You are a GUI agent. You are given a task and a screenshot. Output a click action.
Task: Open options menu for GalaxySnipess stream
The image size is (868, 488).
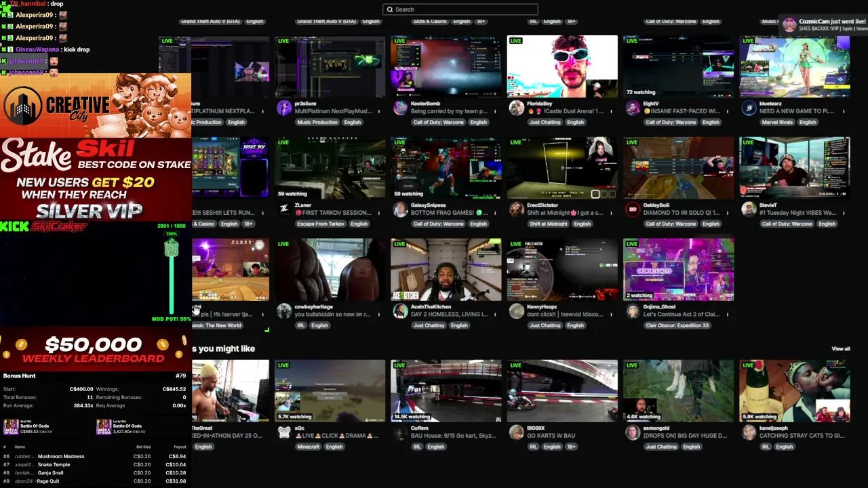pos(494,213)
